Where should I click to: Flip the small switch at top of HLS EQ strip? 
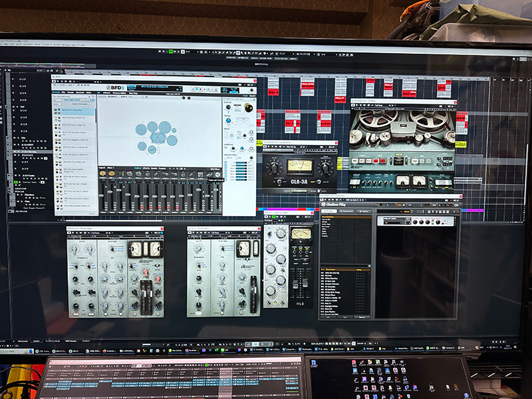tap(270, 234)
